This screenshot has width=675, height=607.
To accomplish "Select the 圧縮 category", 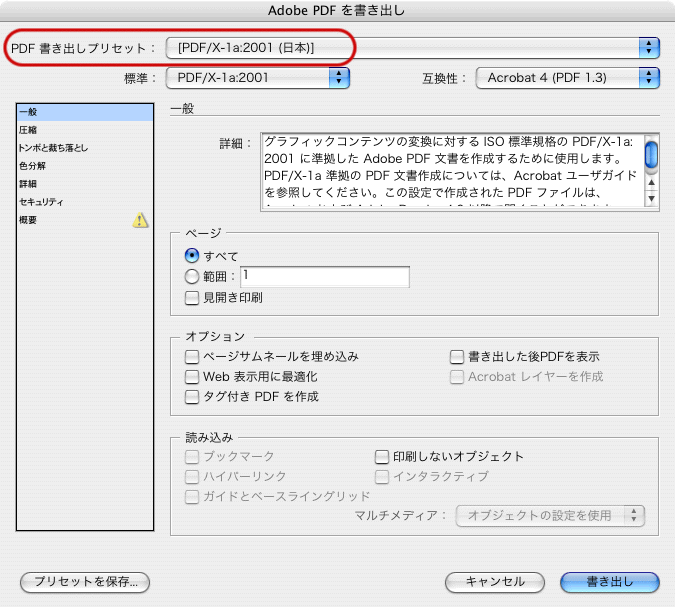I will pos(85,130).
